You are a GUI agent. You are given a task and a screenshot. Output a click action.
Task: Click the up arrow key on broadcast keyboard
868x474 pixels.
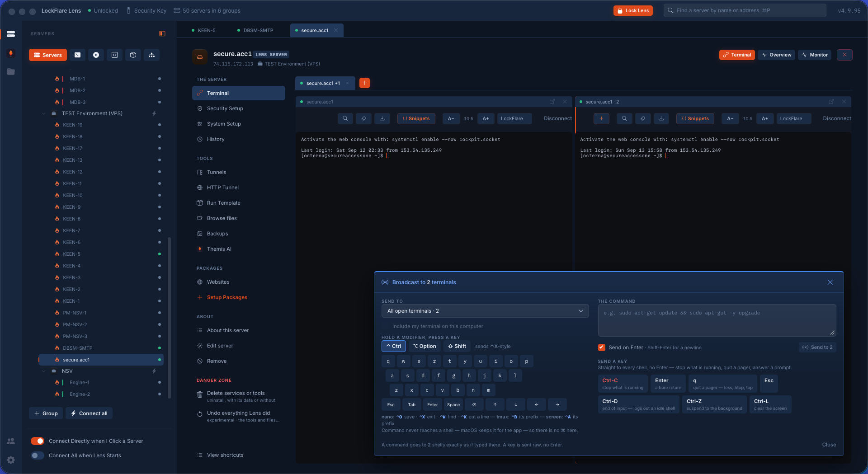pos(495,404)
